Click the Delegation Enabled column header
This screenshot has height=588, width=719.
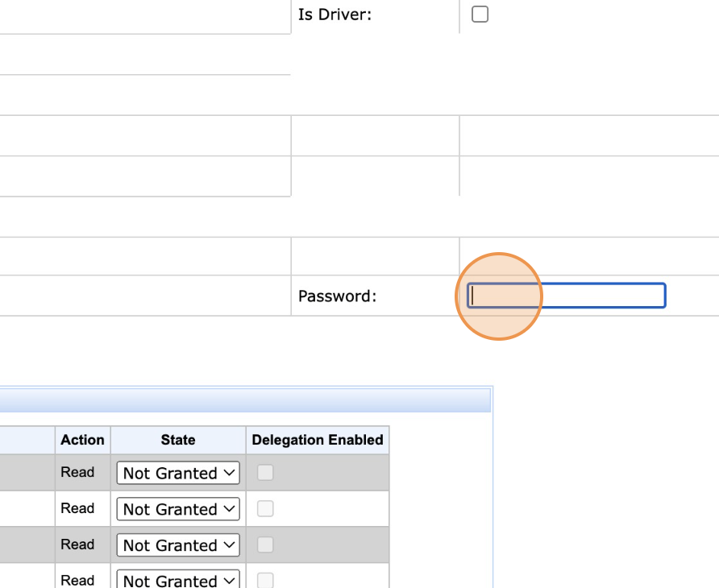317,440
